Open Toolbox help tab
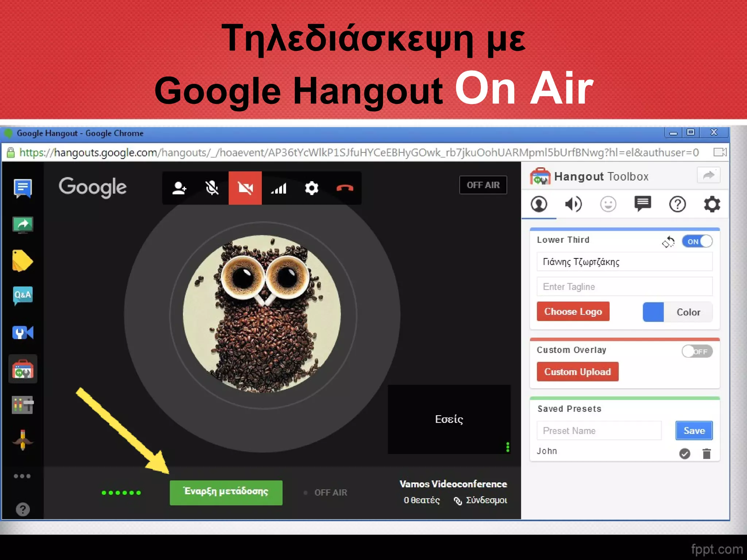The image size is (747, 560). tap(677, 204)
